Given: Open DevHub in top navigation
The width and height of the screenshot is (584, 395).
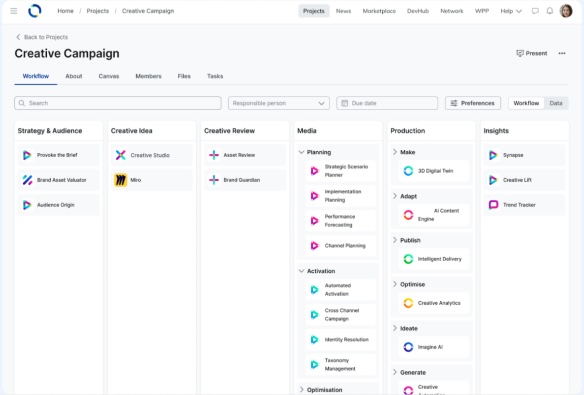Looking at the screenshot, I should click(x=418, y=11).
